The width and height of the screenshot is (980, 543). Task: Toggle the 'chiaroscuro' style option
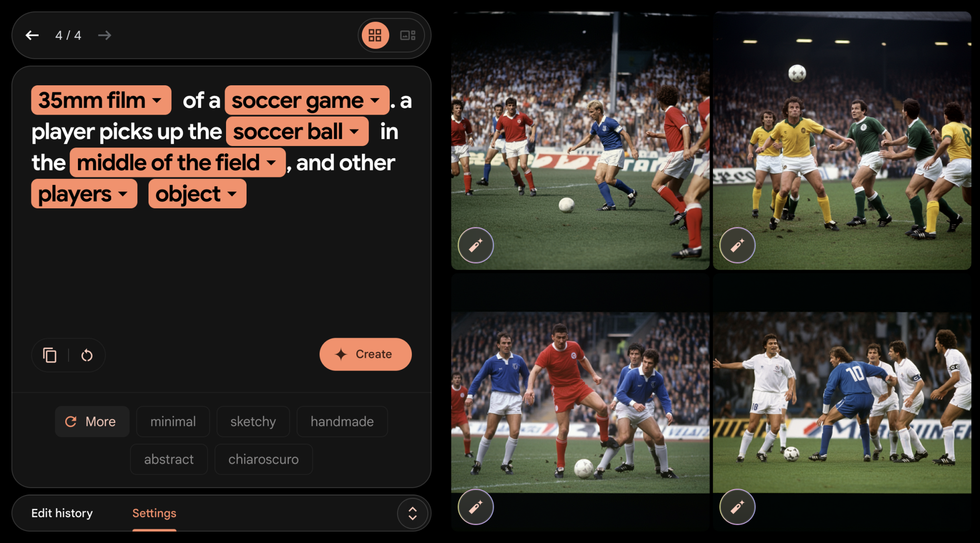tap(263, 459)
